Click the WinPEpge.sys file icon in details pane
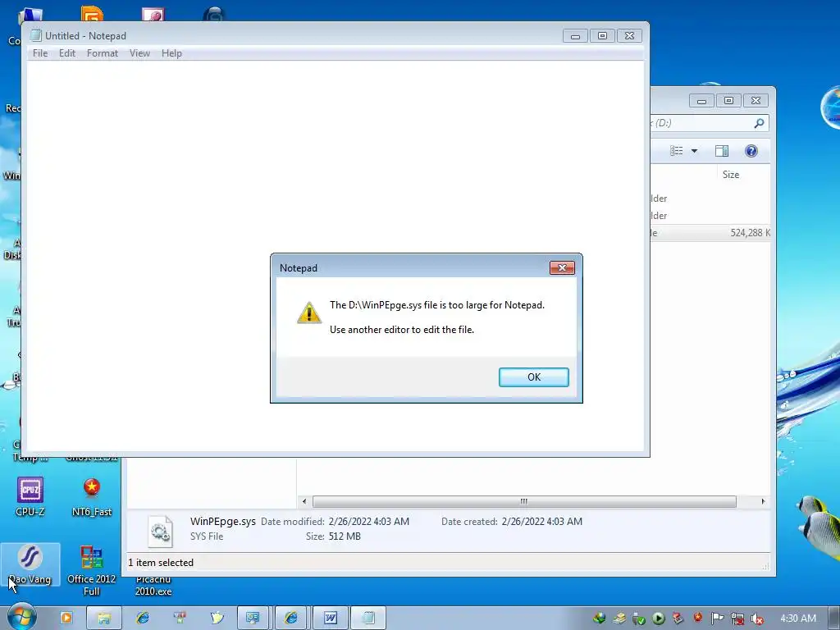840x630 pixels. pos(160,531)
